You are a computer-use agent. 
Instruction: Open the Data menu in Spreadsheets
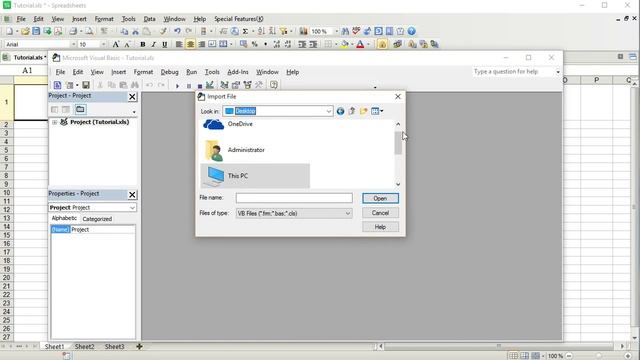149,19
